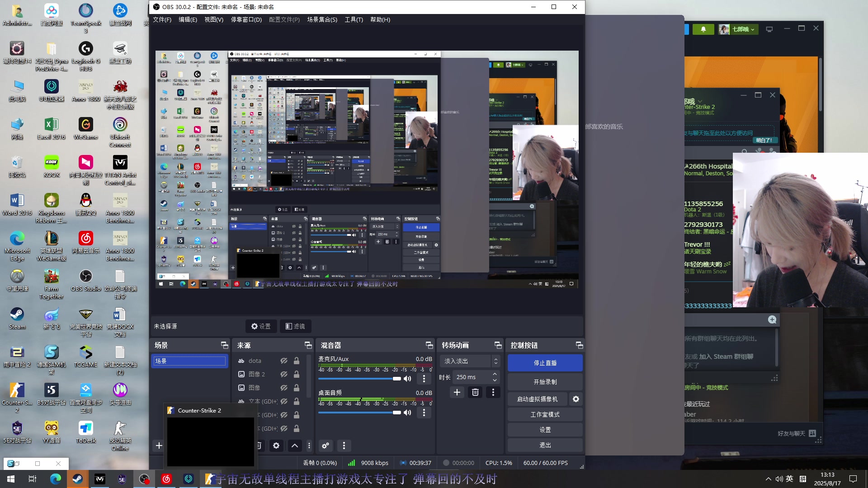Add a scene with the plus icon
The height and width of the screenshot is (488, 868).
[159, 446]
